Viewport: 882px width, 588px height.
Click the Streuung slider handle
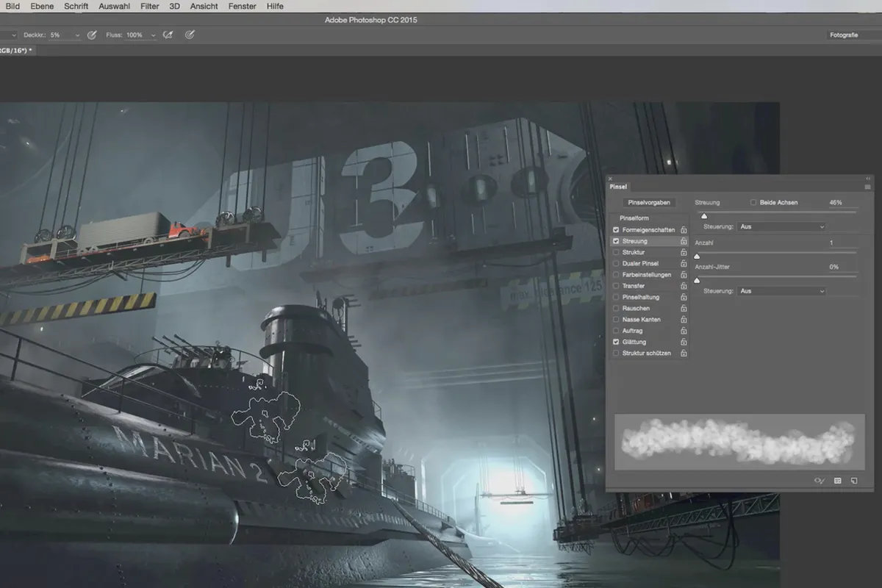pyautogui.click(x=703, y=216)
